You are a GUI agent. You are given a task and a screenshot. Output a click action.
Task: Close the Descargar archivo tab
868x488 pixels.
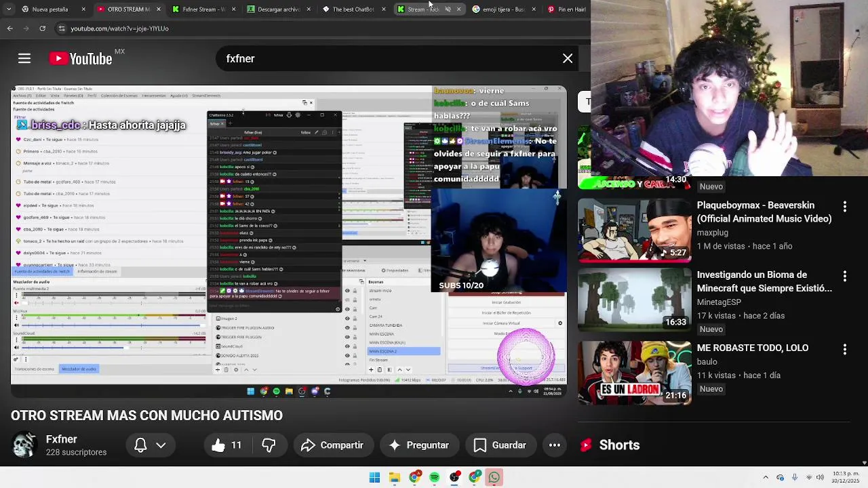point(309,9)
